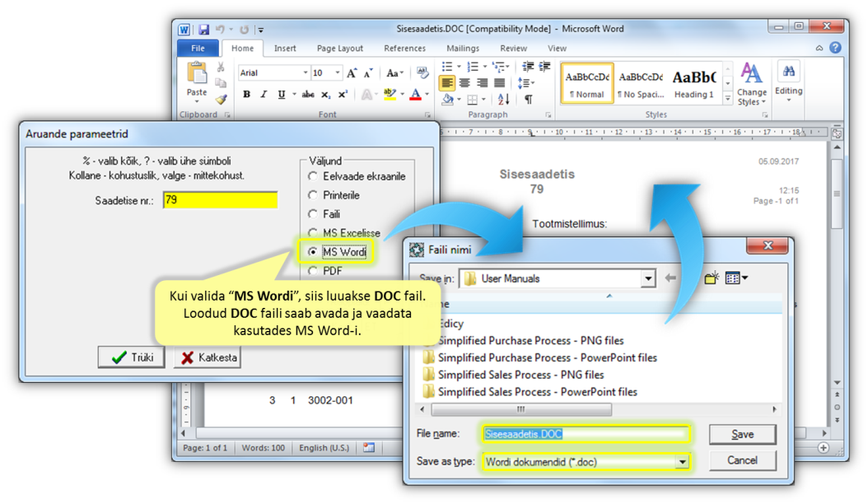Screen dimensions: 868x504
Task: Center text in Paragraph group
Action: pos(464,83)
